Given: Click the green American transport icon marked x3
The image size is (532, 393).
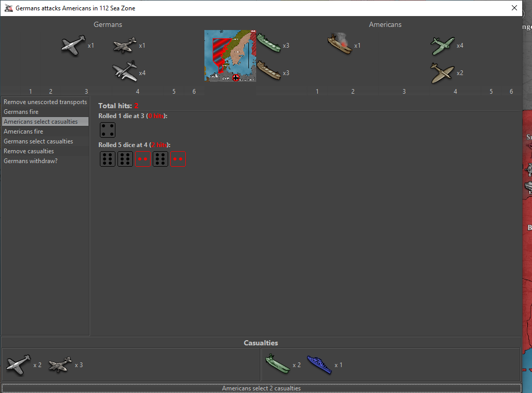Looking at the screenshot, I should point(268,44).
